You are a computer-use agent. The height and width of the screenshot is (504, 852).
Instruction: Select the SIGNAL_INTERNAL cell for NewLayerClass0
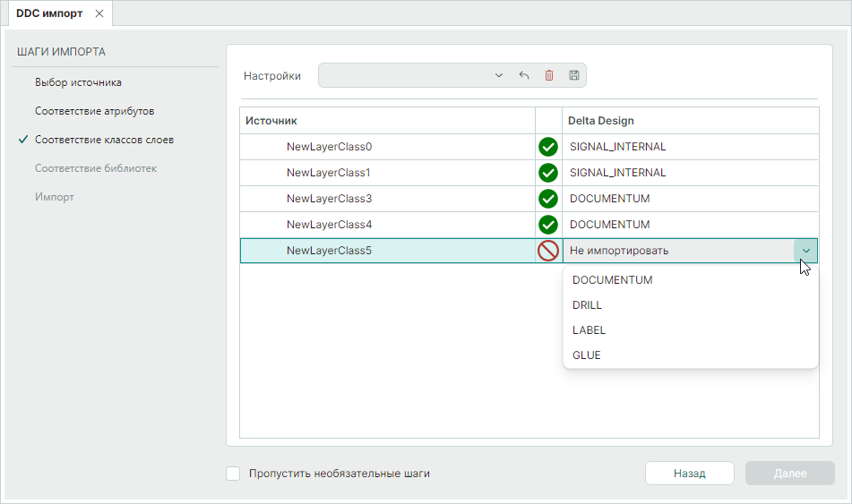coord(690,147)
